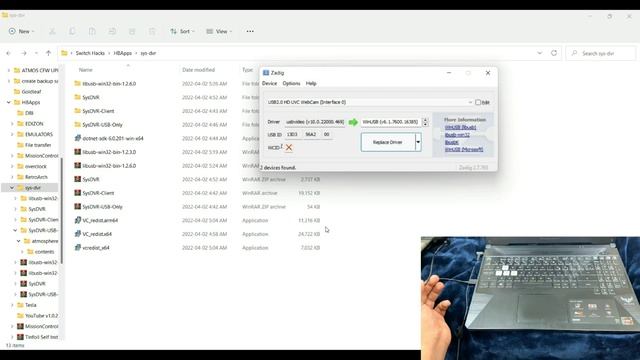Open the Help menu in Zadig
The width and height of the screenshot is (640, 360).
[311, 83]
